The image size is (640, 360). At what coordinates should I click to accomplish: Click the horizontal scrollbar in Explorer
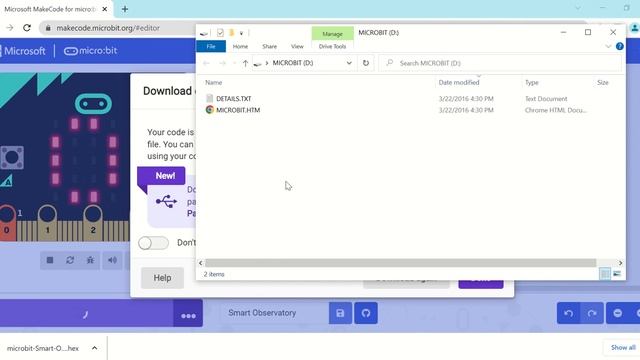pyautogui.click(x=400, y=263)
